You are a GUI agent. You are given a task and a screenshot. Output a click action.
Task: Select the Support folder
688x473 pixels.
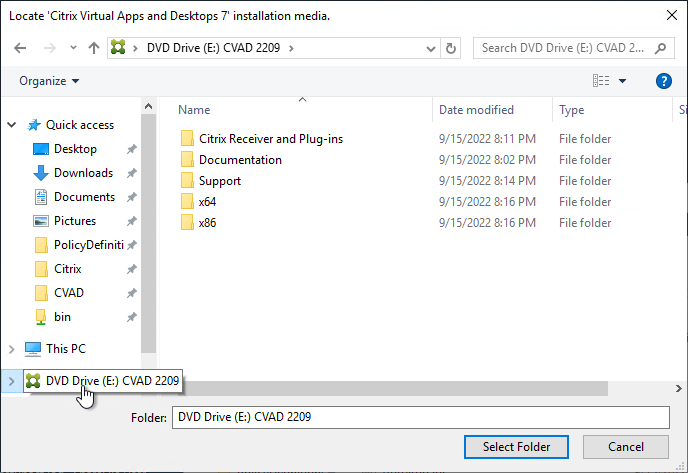point(219,181)
